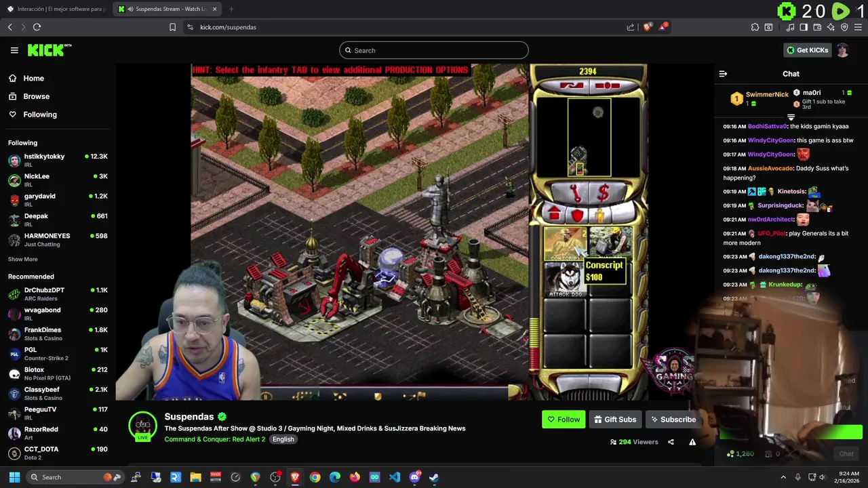868x488 pixels.
Task: Expand the gift leaderboard arrow
Action: click(x=791, y=118)
